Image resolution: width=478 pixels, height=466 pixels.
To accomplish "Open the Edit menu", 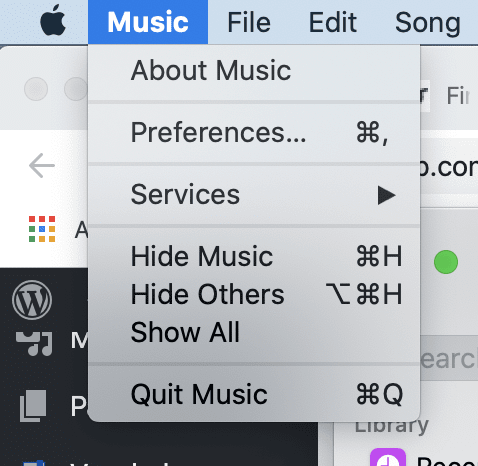I will (333, 22).
